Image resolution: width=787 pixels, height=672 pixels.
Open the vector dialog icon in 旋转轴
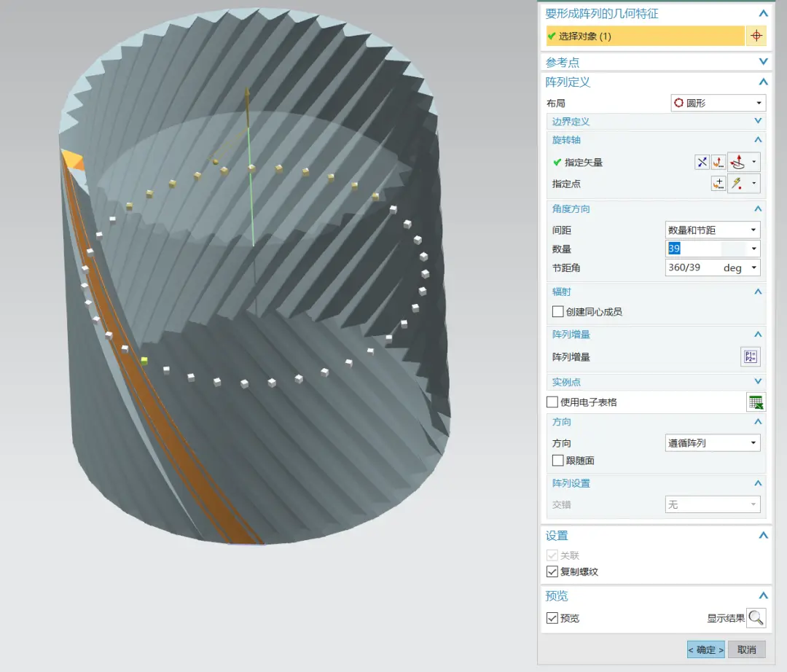point(719,162)
